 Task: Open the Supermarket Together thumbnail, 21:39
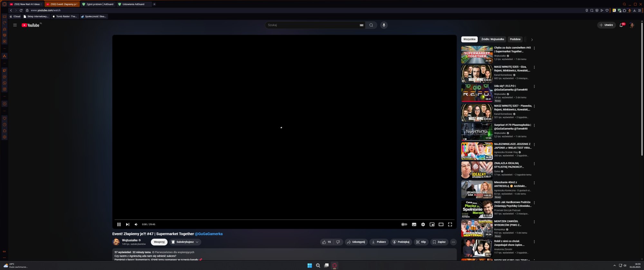pyautogui.click(x=477, y=55)
